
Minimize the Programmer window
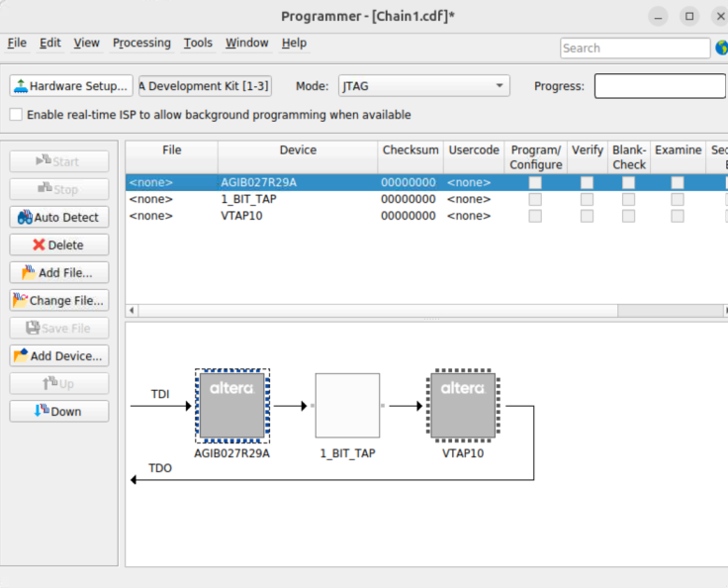click(658, 17)
